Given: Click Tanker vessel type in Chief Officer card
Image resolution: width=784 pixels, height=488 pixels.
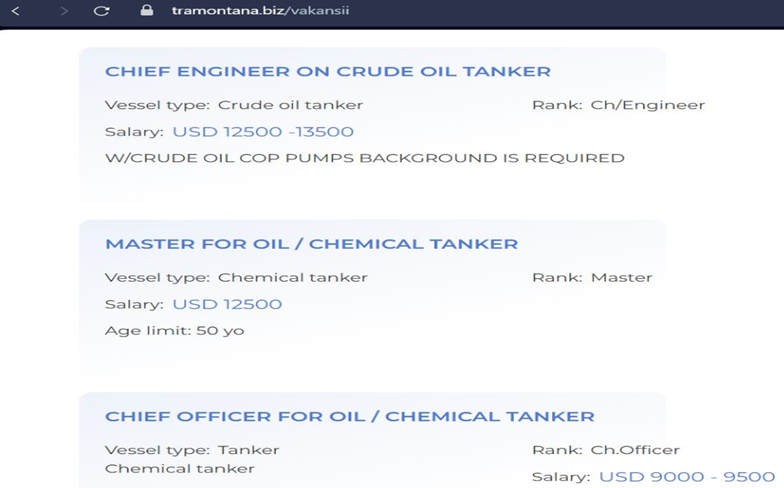Looking at the screenshot, I should coord(248,450).
